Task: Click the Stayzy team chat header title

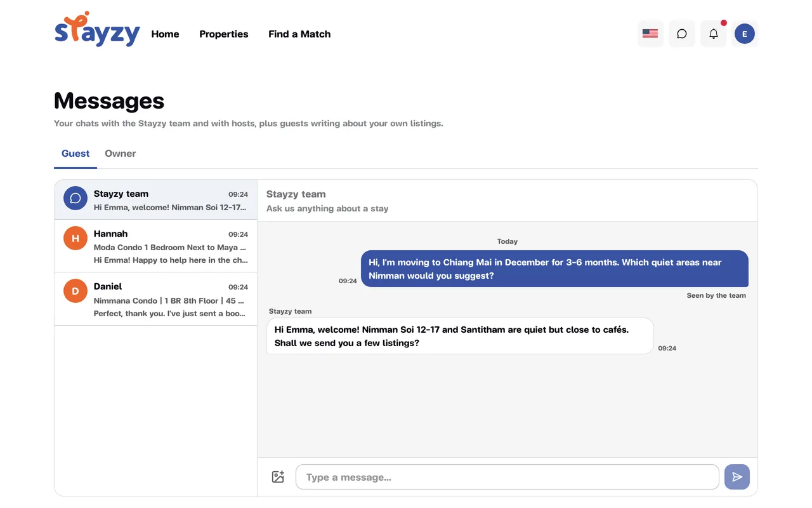Action: click(296, 194)
